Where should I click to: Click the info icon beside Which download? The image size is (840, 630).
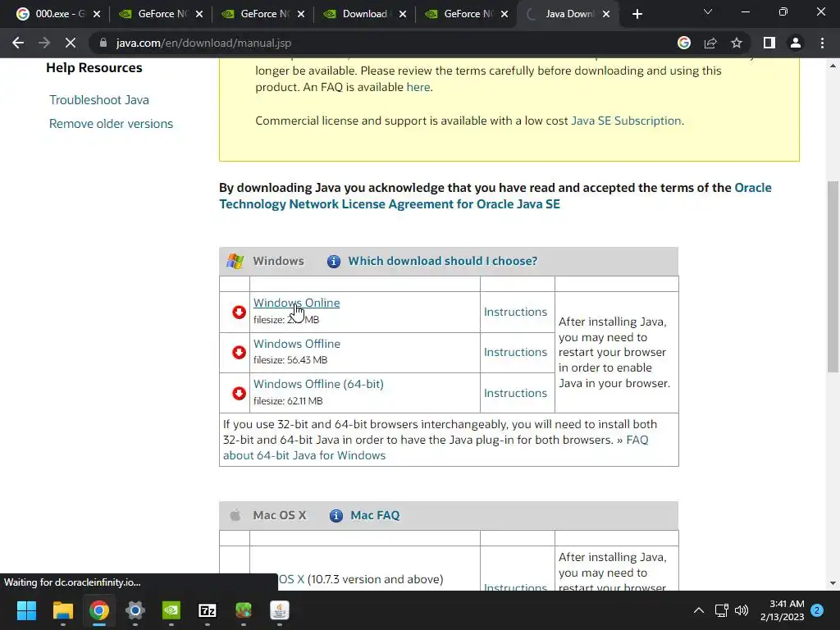click(334, 261)
